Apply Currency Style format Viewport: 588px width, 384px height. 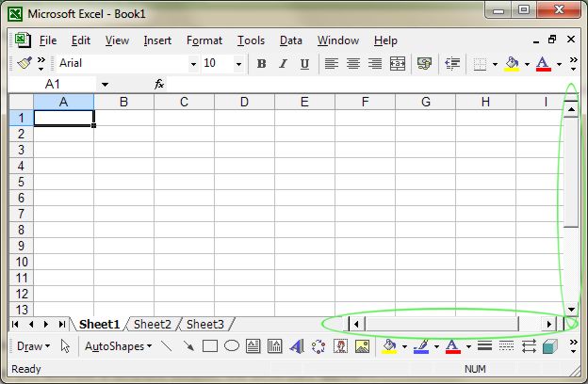click(x=424, y=64)
